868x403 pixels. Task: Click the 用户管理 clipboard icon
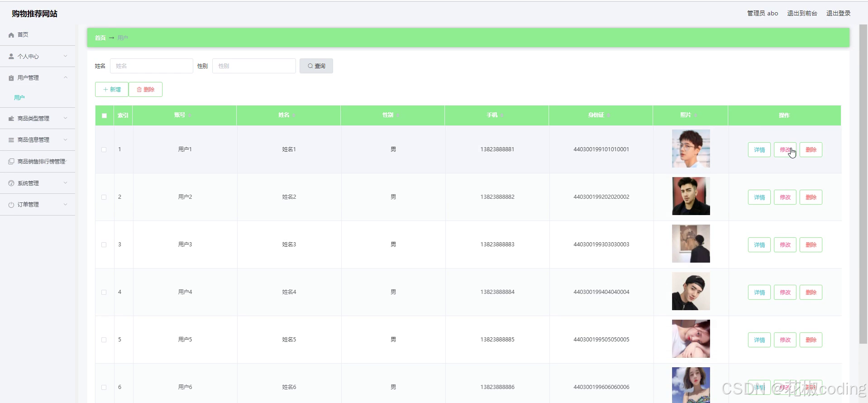pyautogui.click(x=11, y=78)
